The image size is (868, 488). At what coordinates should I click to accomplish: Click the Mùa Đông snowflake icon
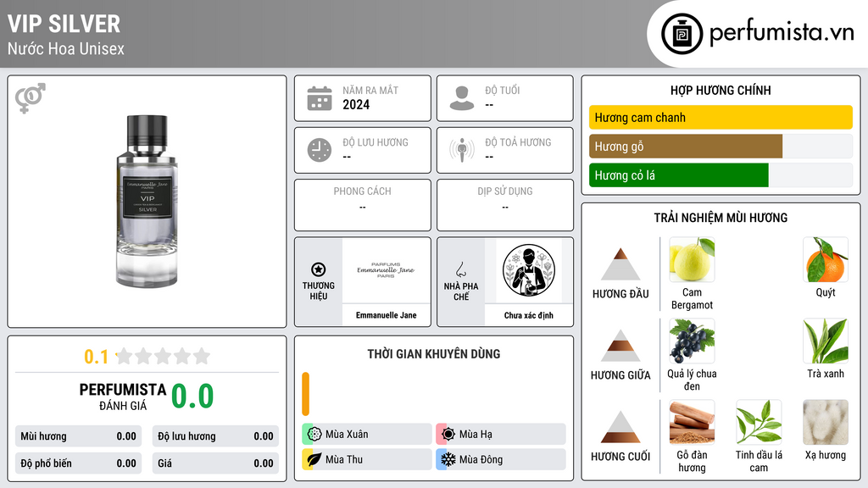448,459
